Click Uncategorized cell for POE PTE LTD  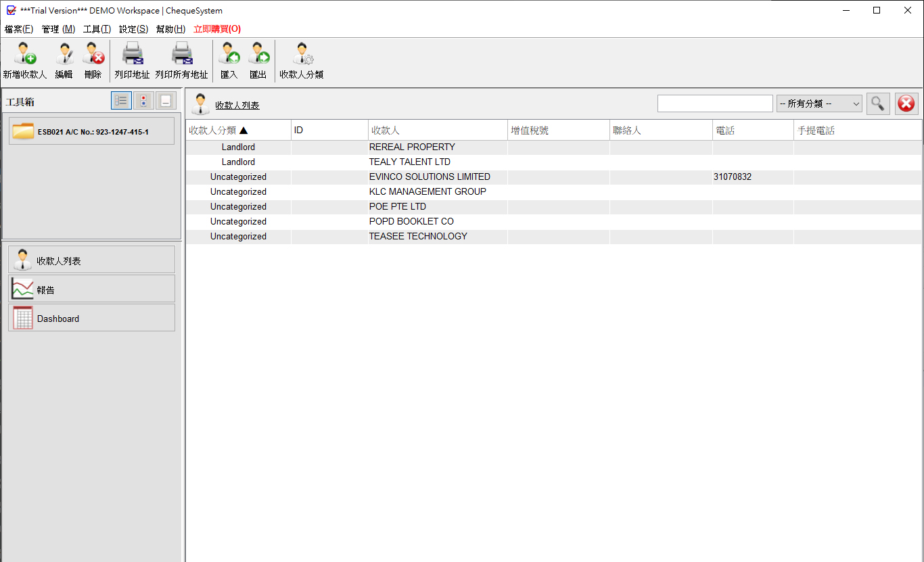(239, 207)
